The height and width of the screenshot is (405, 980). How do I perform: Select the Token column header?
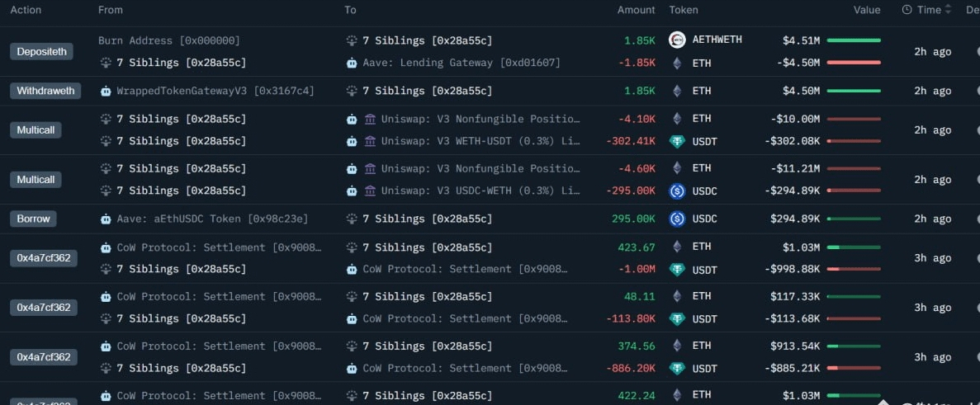click(684, 10)
